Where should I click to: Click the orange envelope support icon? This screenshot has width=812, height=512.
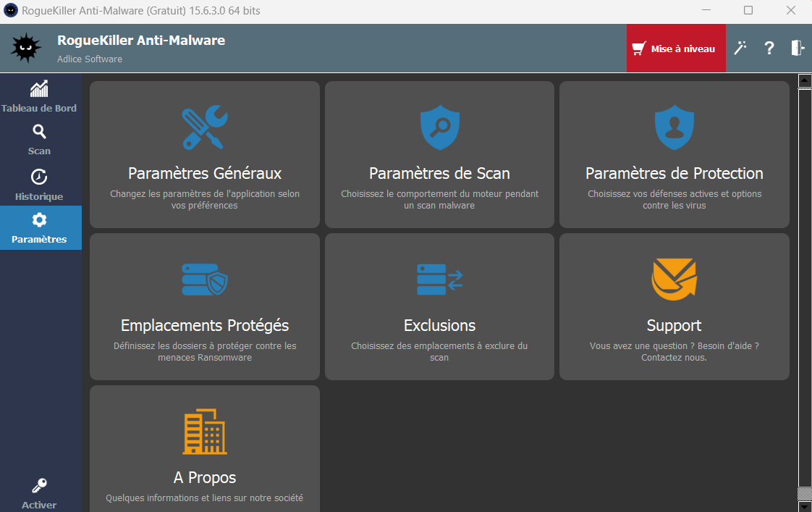[674, 280]
